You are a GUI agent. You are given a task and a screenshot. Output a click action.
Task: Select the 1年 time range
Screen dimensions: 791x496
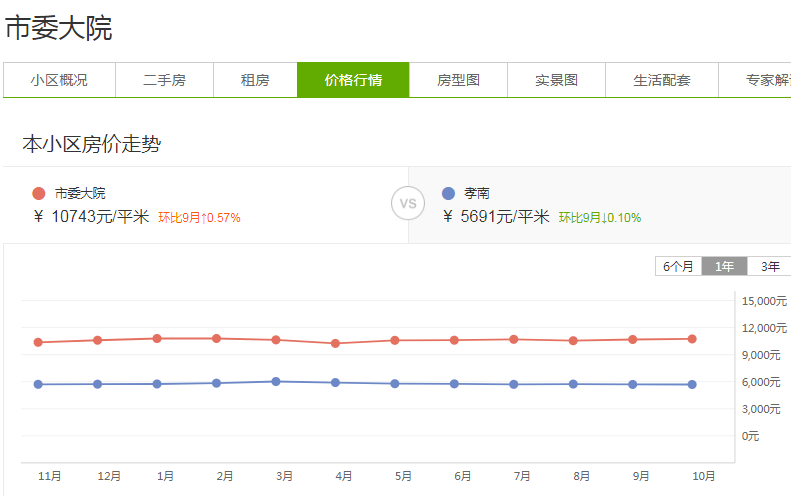(x=724, y=266)
